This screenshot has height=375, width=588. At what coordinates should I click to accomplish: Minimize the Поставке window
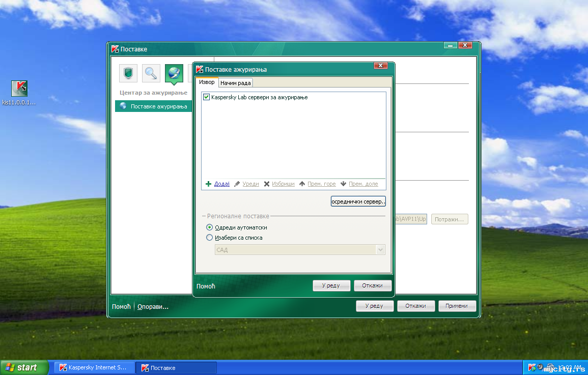(x=450, y=45)
